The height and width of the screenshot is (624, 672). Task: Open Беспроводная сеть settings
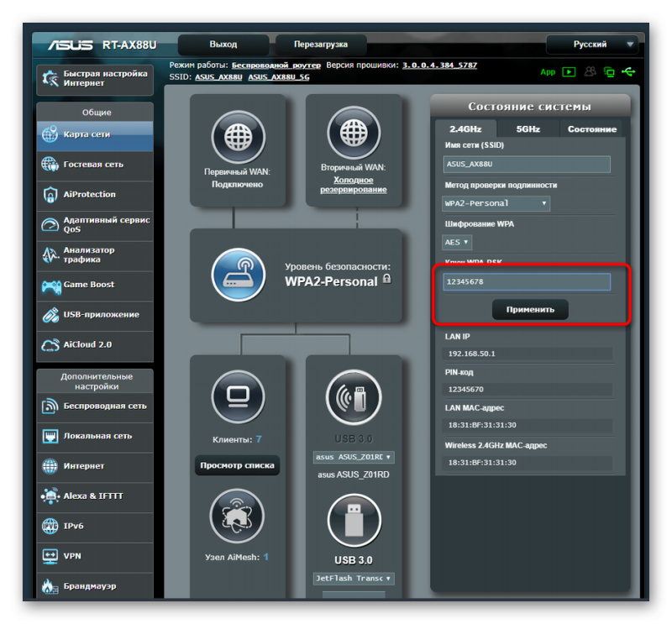(95, 406)
